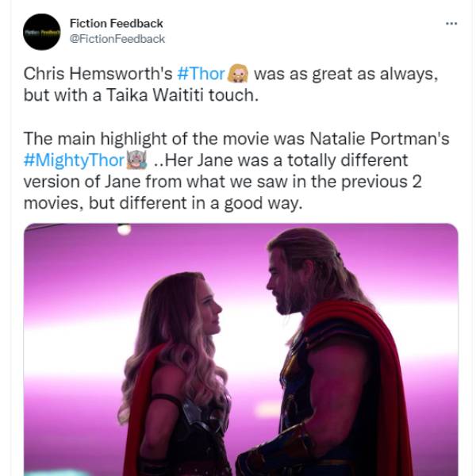Click the Mighty Thor helmet emoji
Screen dimensions: 476x476
click(x=137, y=159)
